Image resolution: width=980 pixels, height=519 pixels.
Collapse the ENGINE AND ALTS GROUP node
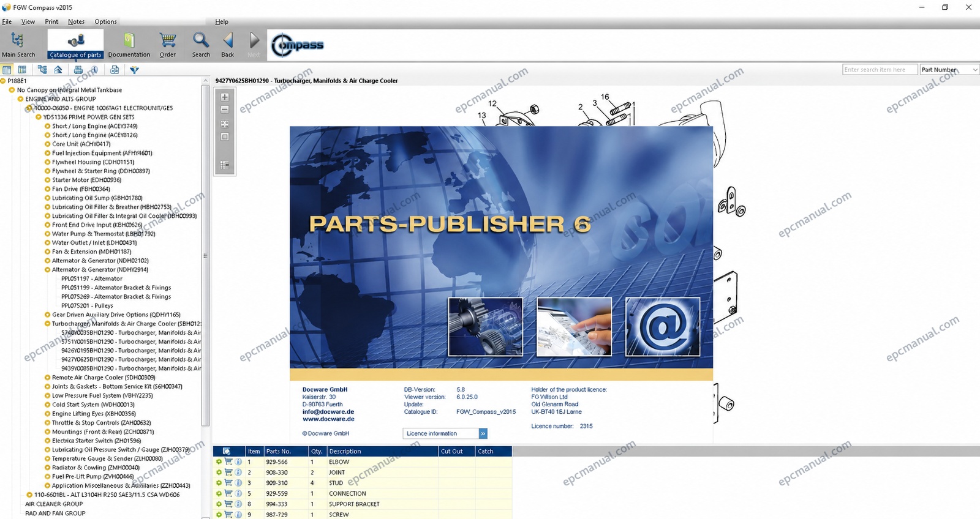pos(20,99)
